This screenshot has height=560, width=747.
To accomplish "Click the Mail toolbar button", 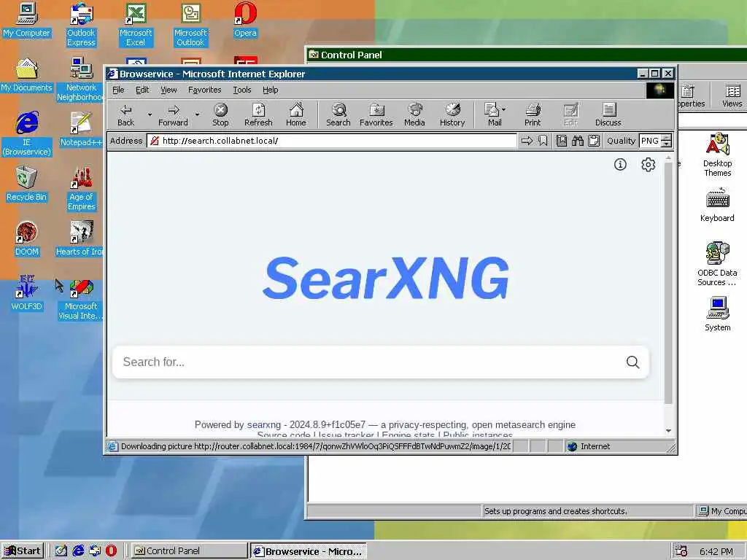I will coord(492,115).
